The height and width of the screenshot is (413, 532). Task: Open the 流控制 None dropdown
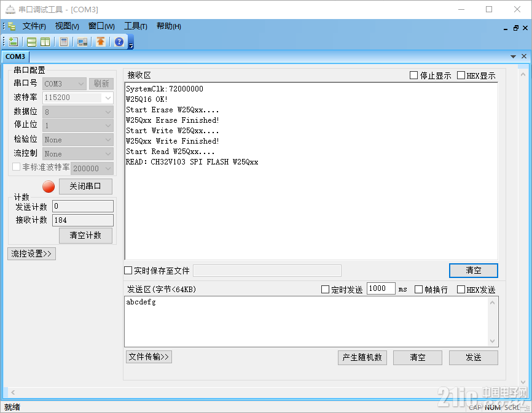click(78, 154)
